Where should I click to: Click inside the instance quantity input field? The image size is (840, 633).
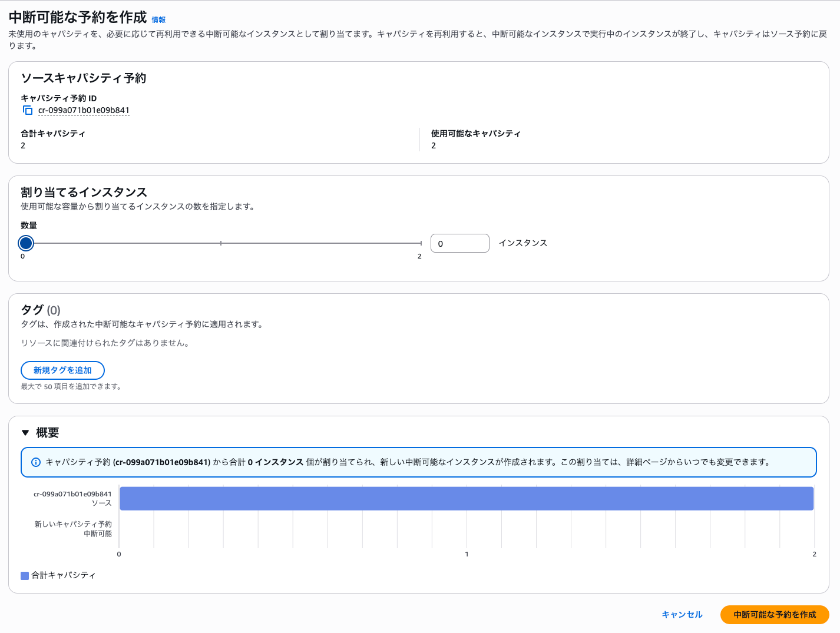459,243
